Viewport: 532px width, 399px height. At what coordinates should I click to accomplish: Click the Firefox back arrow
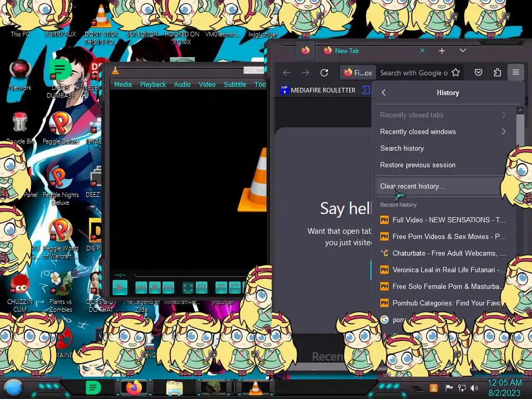(287, 73)
